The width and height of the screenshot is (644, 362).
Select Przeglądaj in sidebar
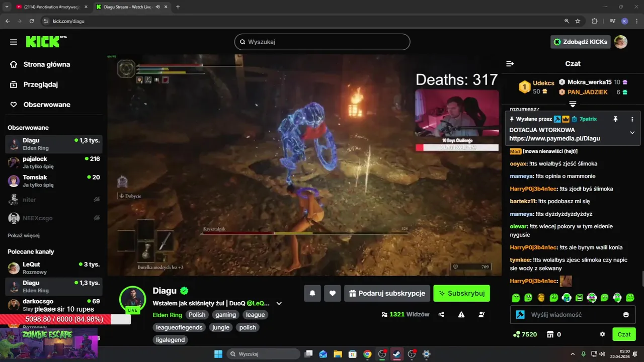point(41,84)
